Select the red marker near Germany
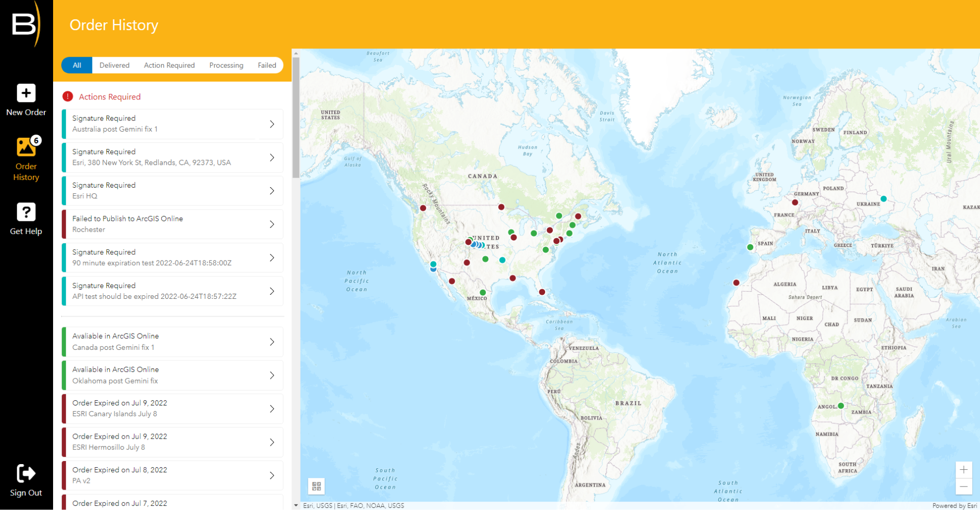 [795, 202]
